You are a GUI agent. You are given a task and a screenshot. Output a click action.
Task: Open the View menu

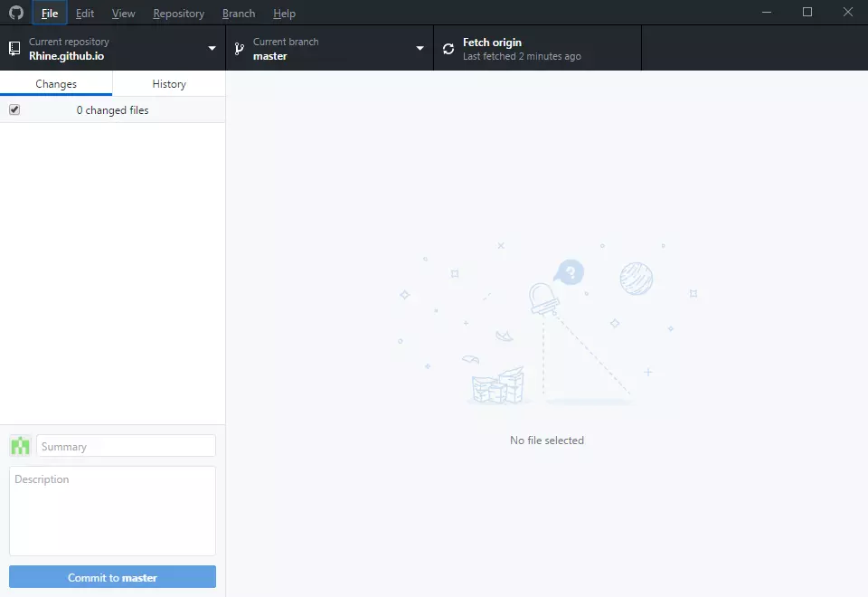(124, 14)
